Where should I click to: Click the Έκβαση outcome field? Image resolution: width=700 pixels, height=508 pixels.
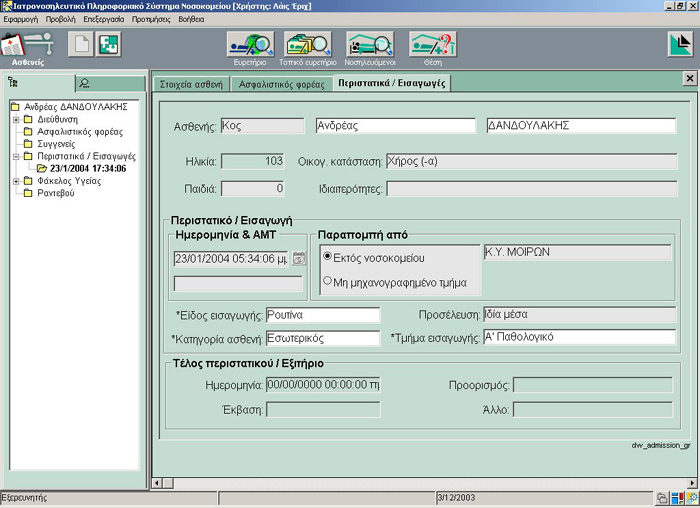click(x=323, y=409)
